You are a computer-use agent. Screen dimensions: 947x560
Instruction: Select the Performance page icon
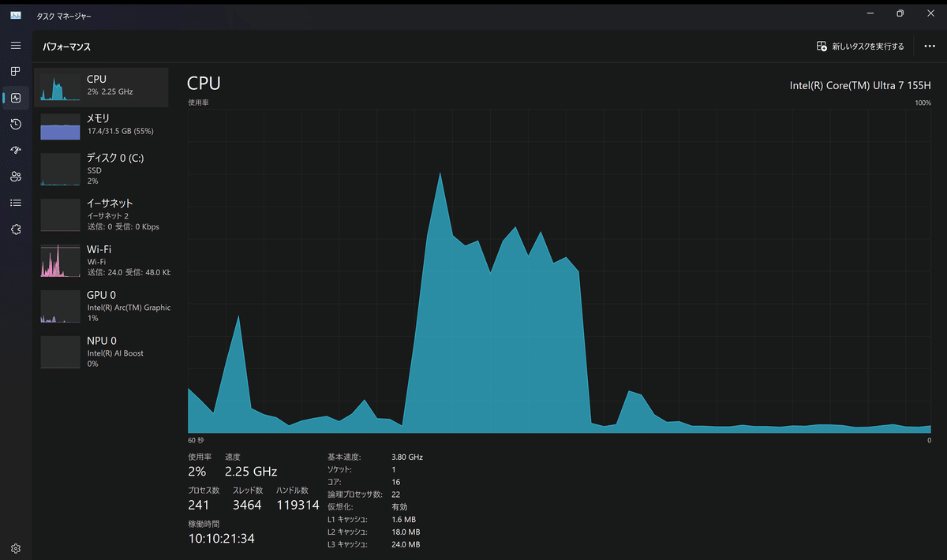(x=16, y=98)
